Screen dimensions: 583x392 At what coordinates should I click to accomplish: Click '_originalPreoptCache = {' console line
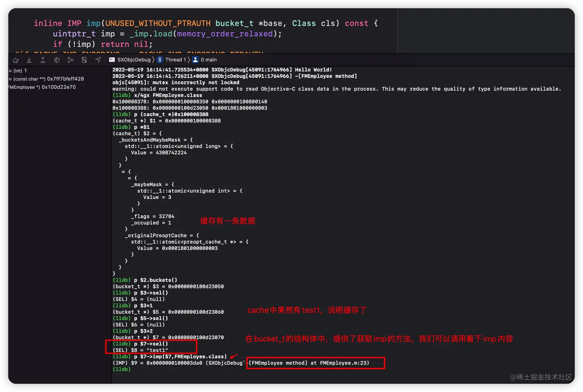(162, 236)
